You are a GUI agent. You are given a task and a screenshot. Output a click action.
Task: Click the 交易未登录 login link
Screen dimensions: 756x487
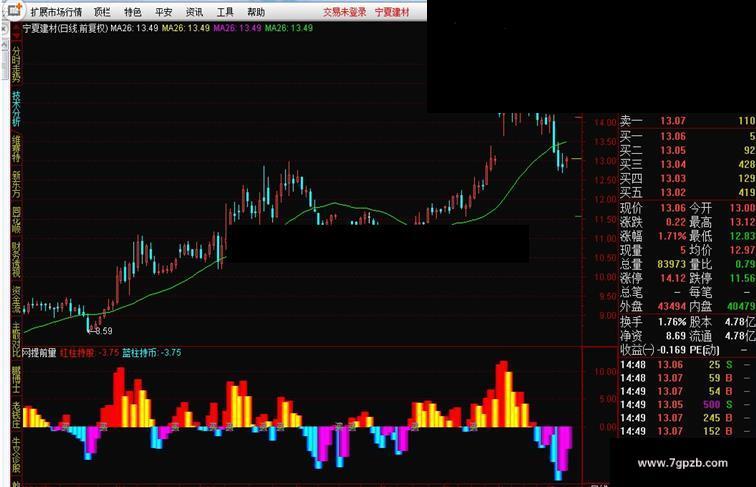click(x=344, y=12)
